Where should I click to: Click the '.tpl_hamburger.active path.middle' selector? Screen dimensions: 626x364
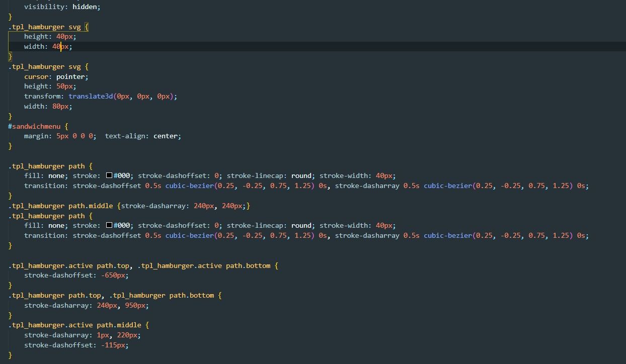click(74, 325)
